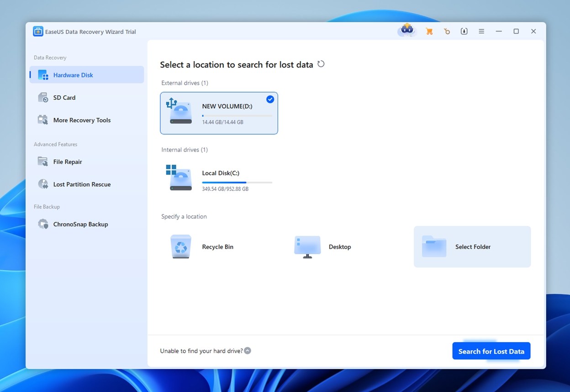Image resolution: width=570 pixels, height=392 pixels.
Task: Click Unable to find your hard drive link
Action: pos(201,351)
